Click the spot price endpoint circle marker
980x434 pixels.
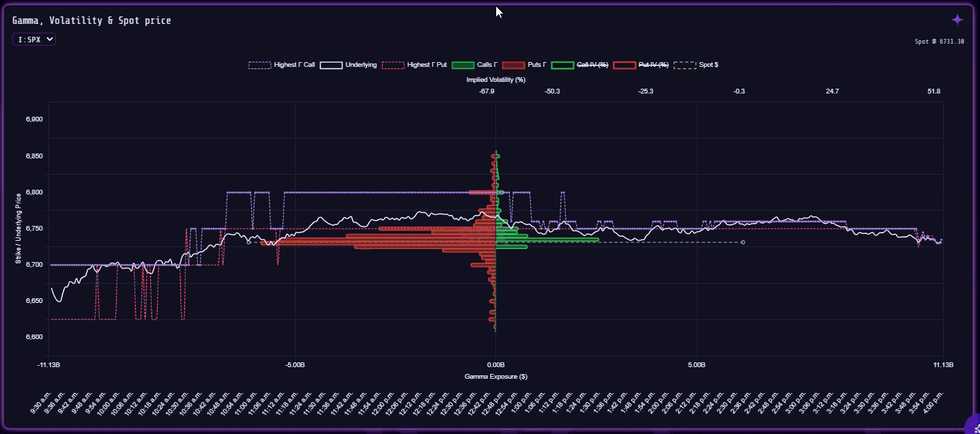743,241
